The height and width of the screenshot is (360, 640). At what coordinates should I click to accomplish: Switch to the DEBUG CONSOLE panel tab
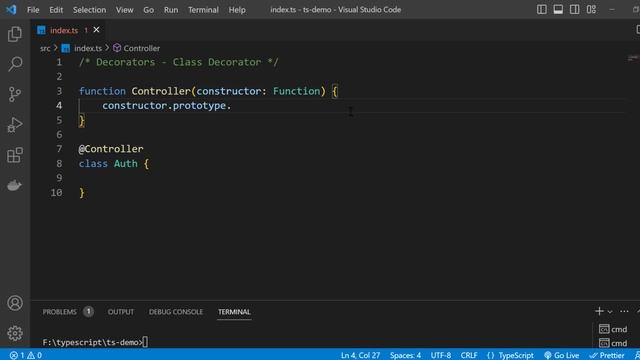coord(176,312)
